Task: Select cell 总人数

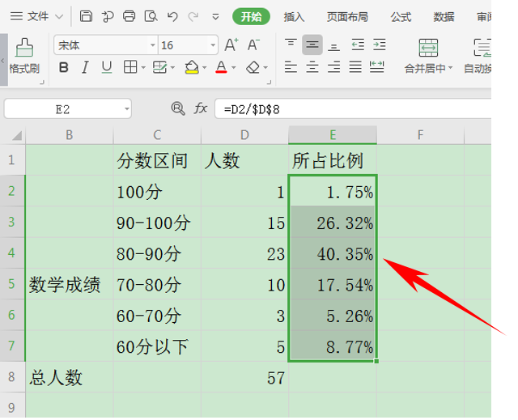Action: (x=70, y=377)
